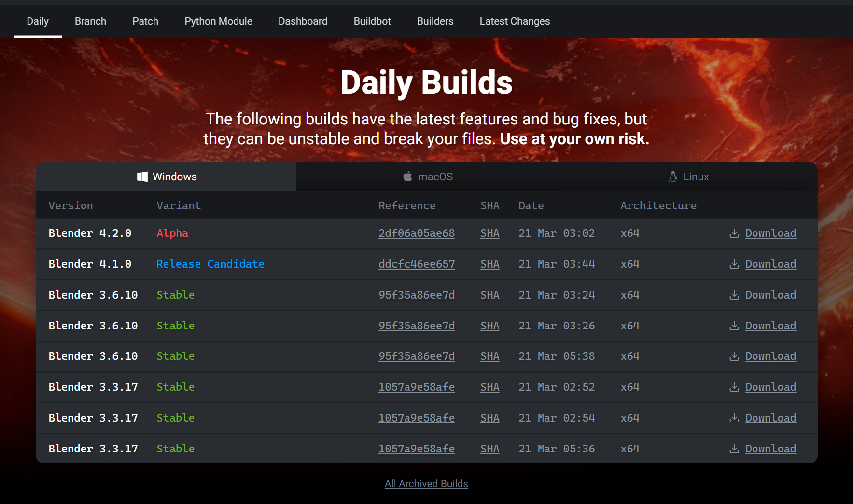Screen dimensions: 853x504
Task: Click the Alpha variant label
Action: click(172, 233)
